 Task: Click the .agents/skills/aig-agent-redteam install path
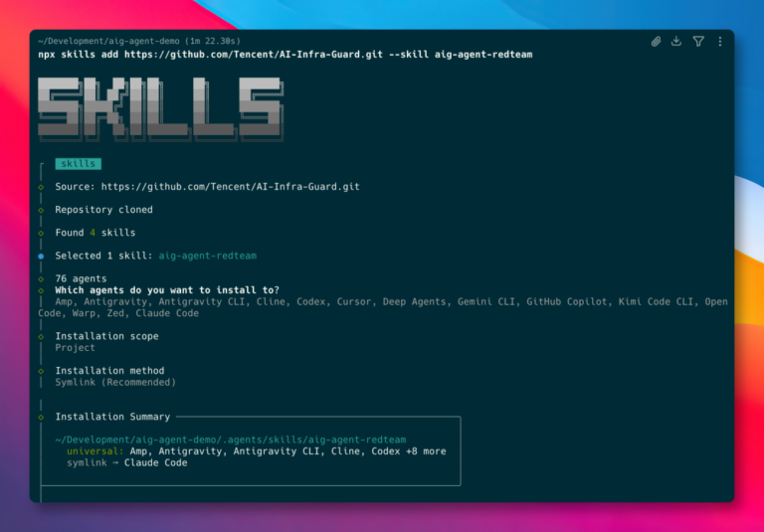(231, 440)
